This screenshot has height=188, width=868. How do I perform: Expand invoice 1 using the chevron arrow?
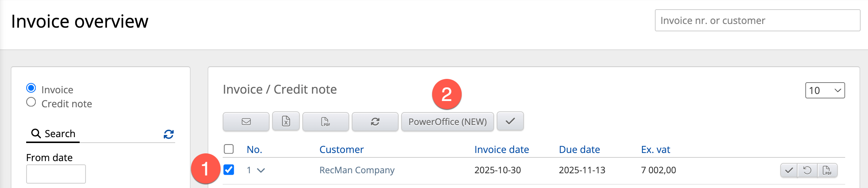(x=261, y=170)
